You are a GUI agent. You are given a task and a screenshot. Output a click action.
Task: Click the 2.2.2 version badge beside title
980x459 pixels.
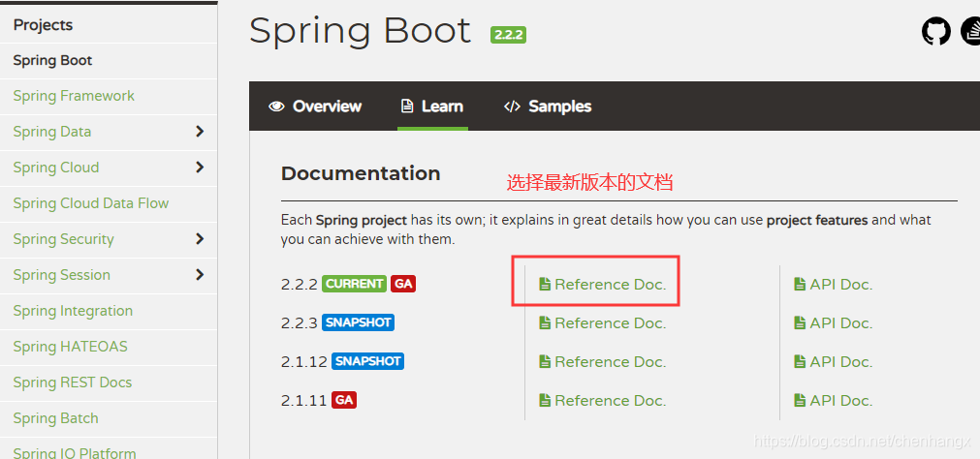pos(508,35)
